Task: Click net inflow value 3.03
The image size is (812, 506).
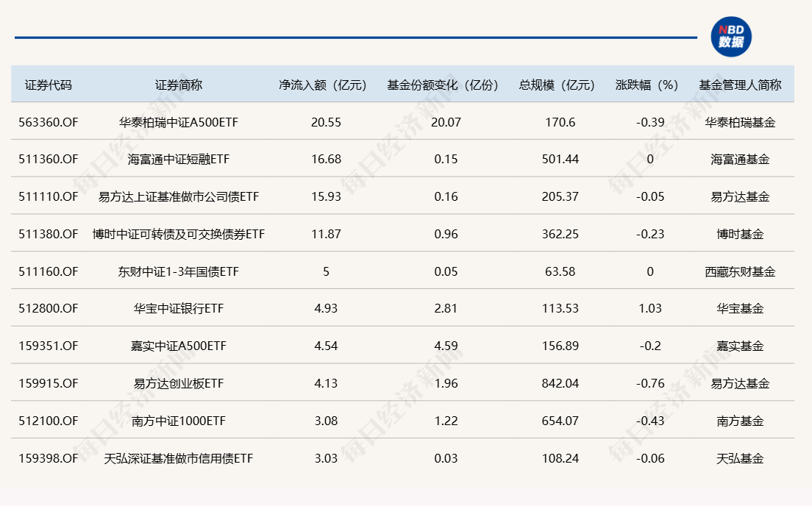Action: 327,458
